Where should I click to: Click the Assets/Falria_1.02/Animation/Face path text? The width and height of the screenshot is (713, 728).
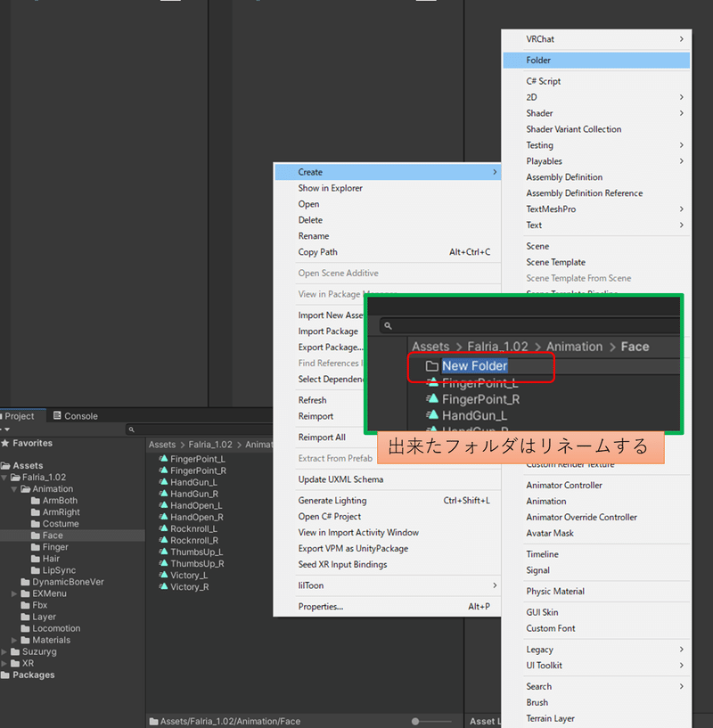coord(230,721)
